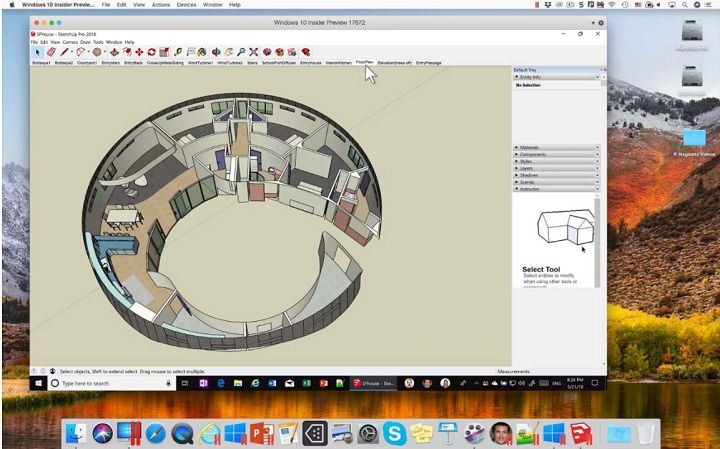This screenshot has height=449, width=720.
Task: Click the Zoom Extents icon
Action: [254, 52]
